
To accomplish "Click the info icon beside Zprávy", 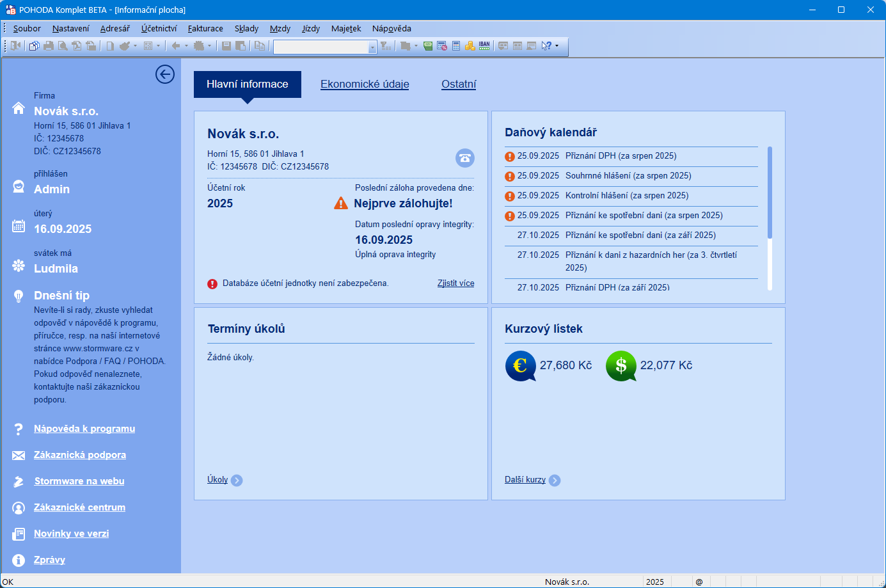I will coord(19,560).
